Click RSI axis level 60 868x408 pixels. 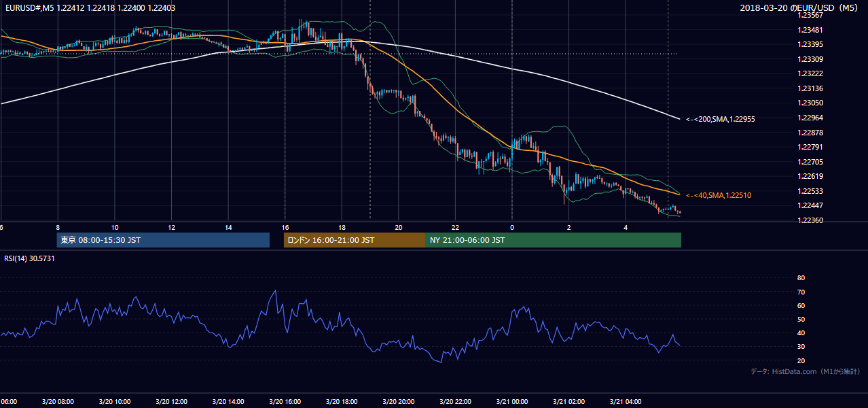tap(801, 305)
